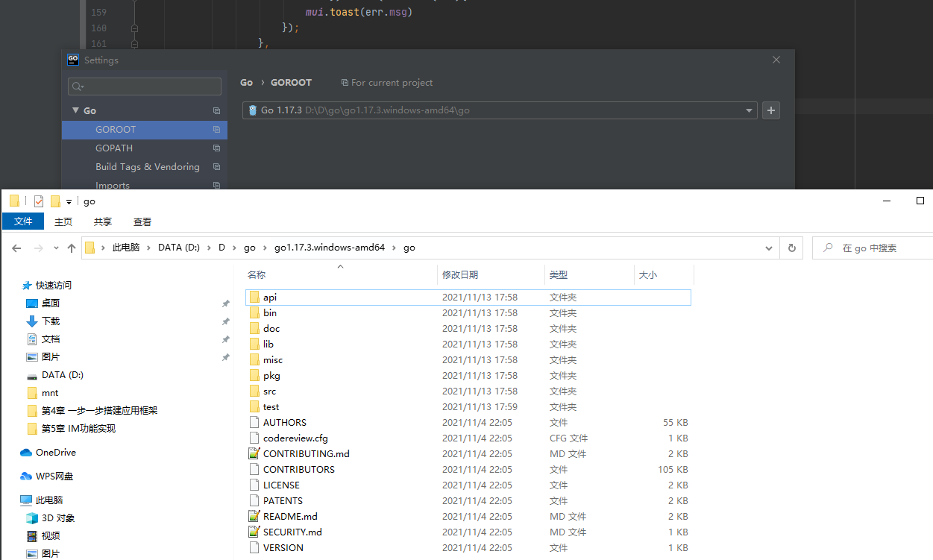The image size is (933, 560).
Task: Expand the address bar history dropdown
Action: click(x=769, y=248)
